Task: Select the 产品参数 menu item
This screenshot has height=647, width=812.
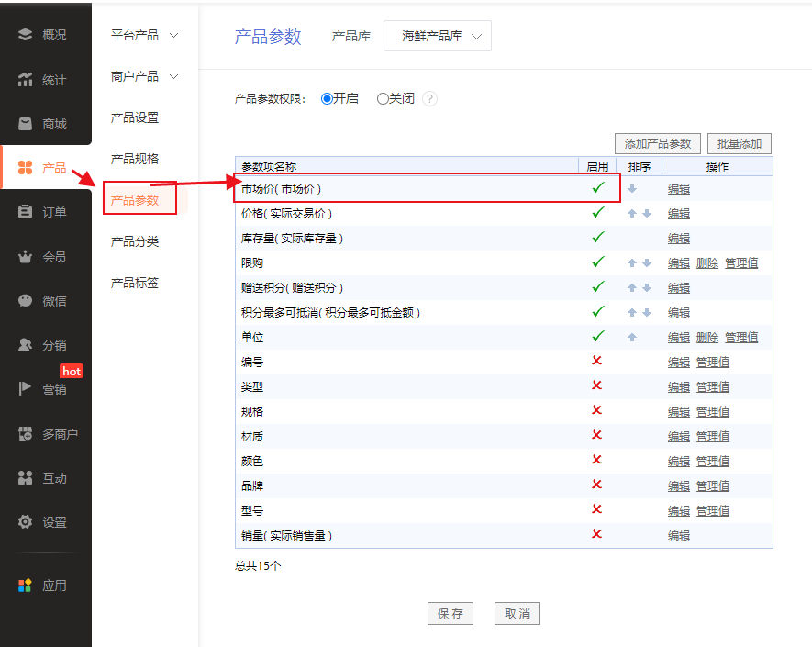Action: click(x=135, y=200)
